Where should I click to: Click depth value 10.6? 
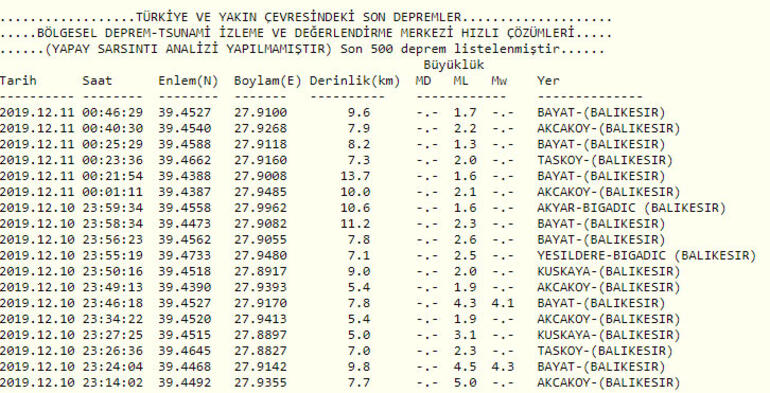point(355,208)
